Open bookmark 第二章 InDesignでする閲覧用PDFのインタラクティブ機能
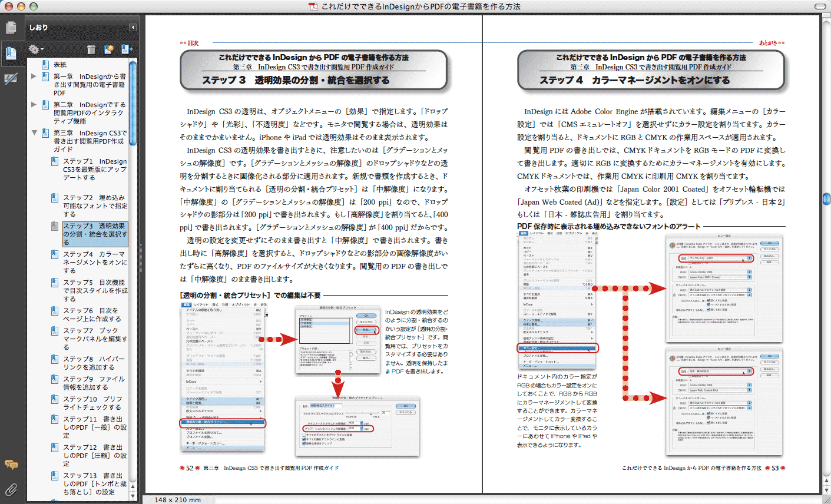Screen dimensions: 831x504 point(90,113)
